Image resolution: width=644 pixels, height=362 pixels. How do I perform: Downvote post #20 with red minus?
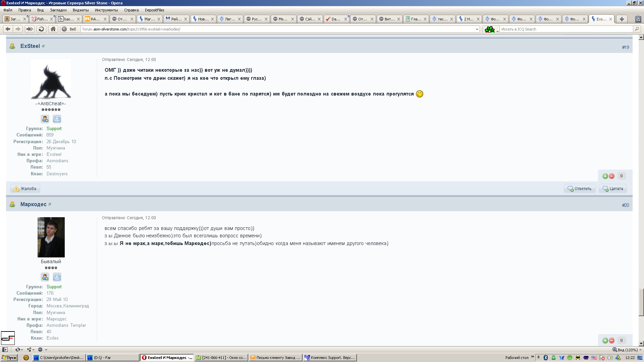pos(611,341)
